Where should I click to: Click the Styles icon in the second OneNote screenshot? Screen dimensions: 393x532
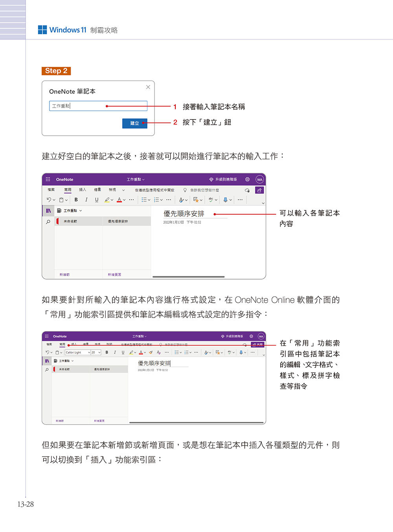pos(206,352)
